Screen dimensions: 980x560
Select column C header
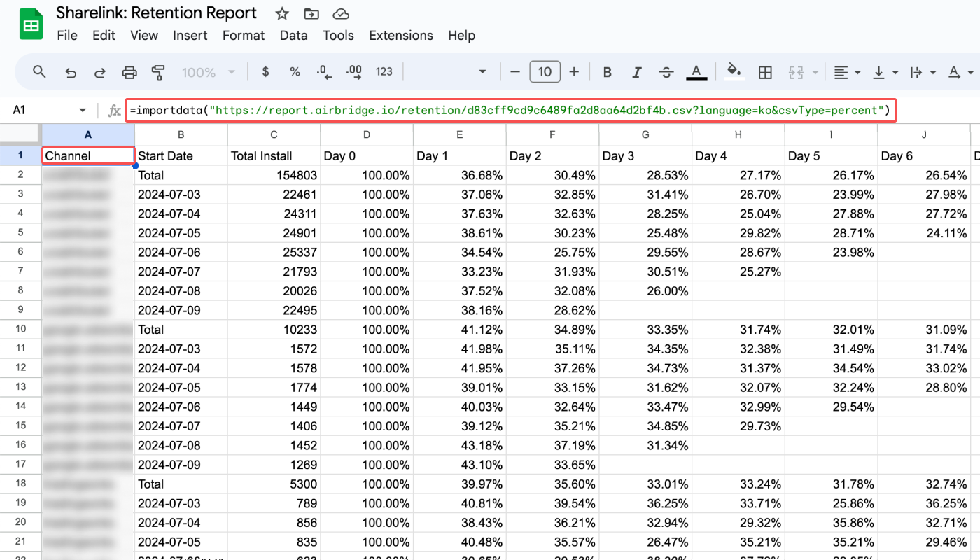click(274, 134)
